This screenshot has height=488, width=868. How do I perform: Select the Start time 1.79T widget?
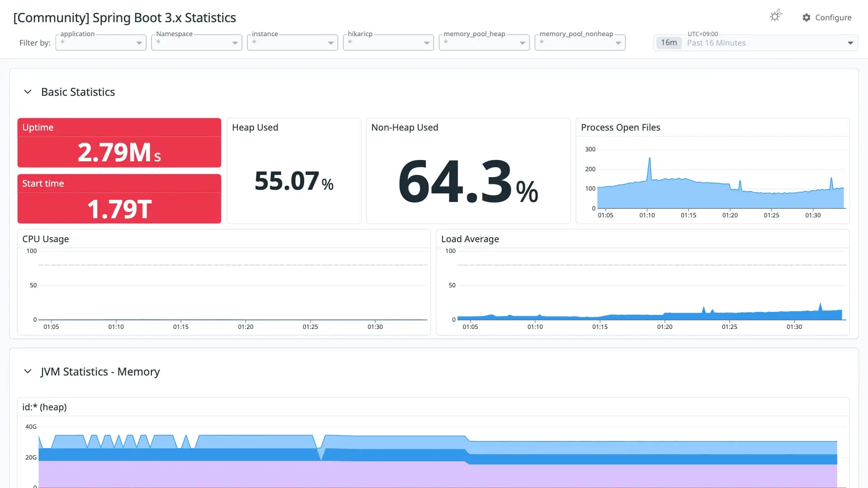click(119, 199)
